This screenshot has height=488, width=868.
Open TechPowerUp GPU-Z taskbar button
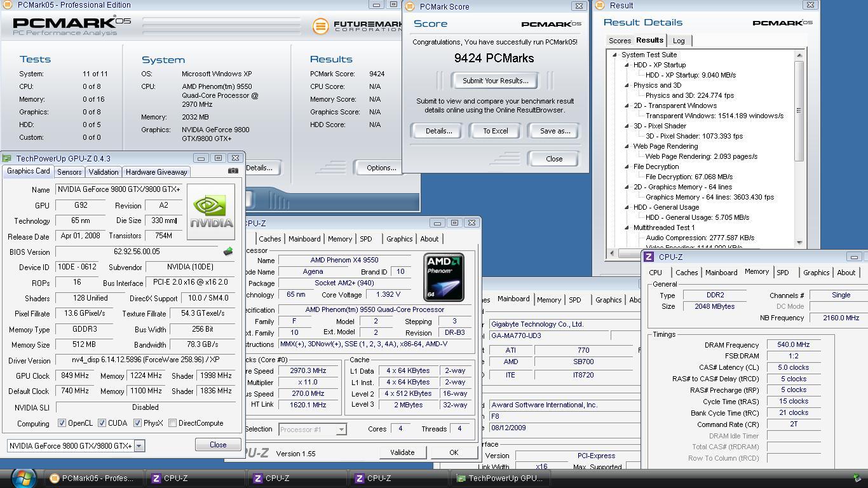pyautogui.click(x=501, y=478)
